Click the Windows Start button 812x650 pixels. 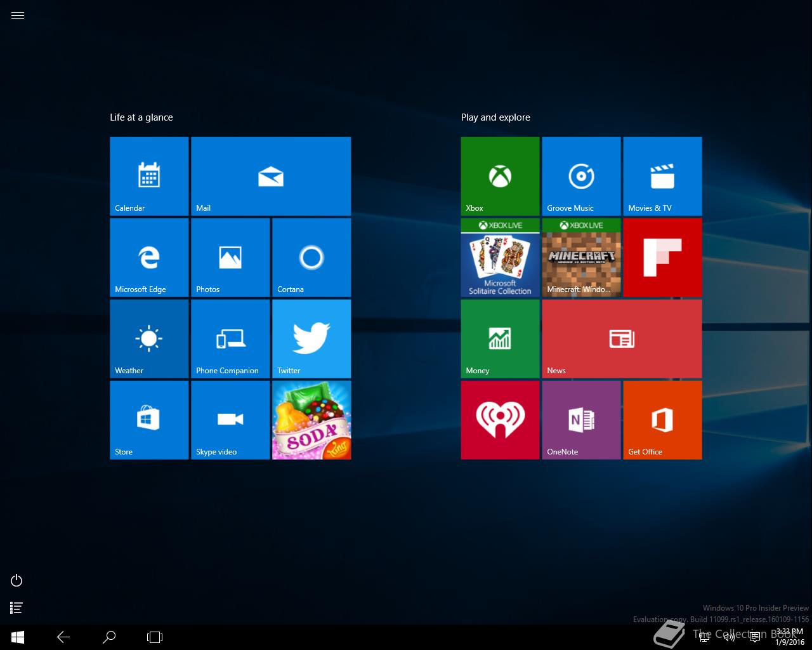pos(18,637)
